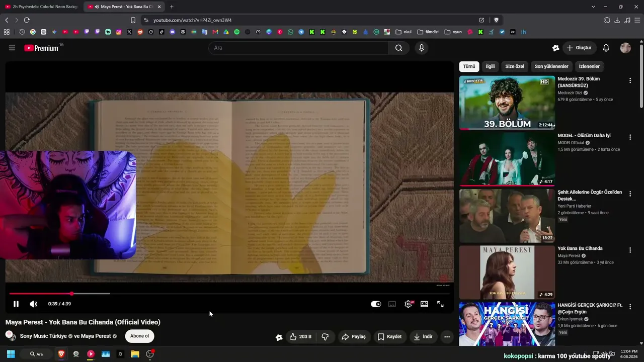Close the Maya Perest browser tab
Screen dimensions: 644x362
tap(159, 7)
